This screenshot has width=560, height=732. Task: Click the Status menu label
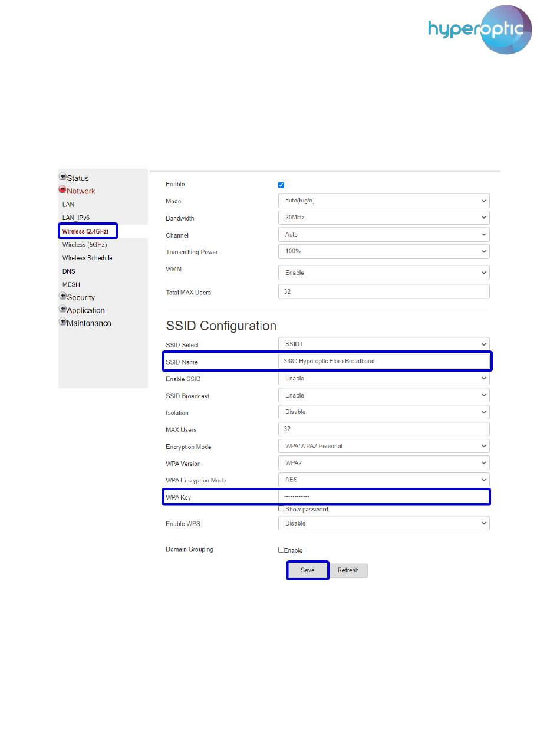(x=78, y=178)
